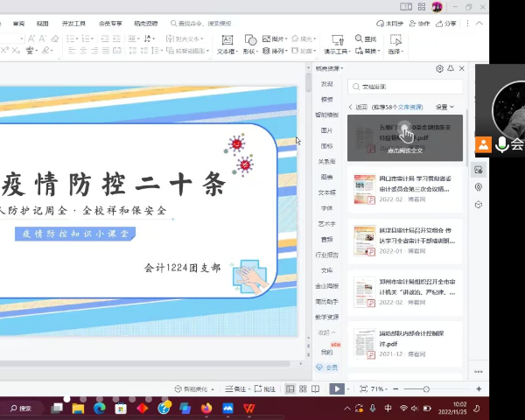This screenshot has width=525, height=420.
Task: Open the Shapes (形状) gallery
Action: point(250,45)
